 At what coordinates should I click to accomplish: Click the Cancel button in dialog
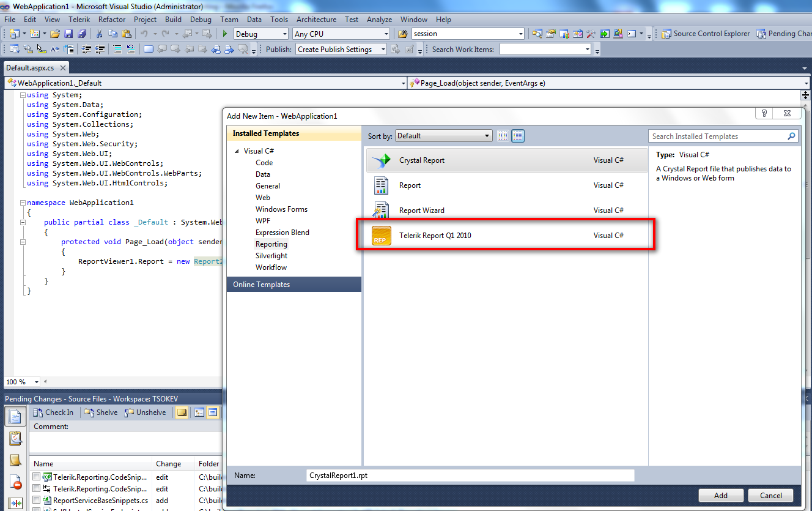(771, 496)
